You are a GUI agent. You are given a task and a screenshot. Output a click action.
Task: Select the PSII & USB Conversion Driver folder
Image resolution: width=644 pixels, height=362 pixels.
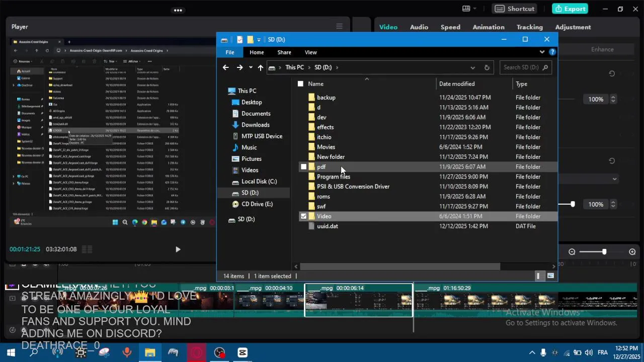click(x=353, y=187)
